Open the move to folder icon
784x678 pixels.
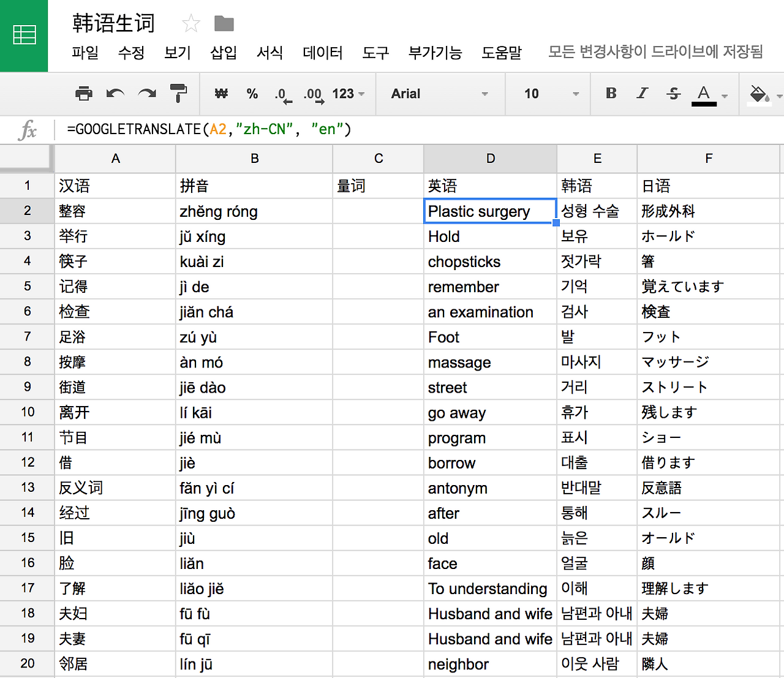(224, 24)
